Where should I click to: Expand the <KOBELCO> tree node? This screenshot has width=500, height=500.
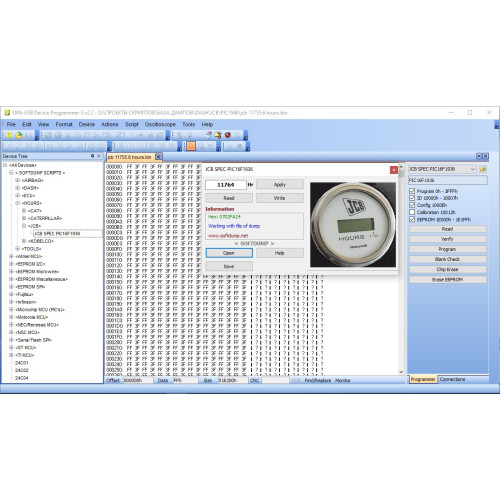[24, 241]
